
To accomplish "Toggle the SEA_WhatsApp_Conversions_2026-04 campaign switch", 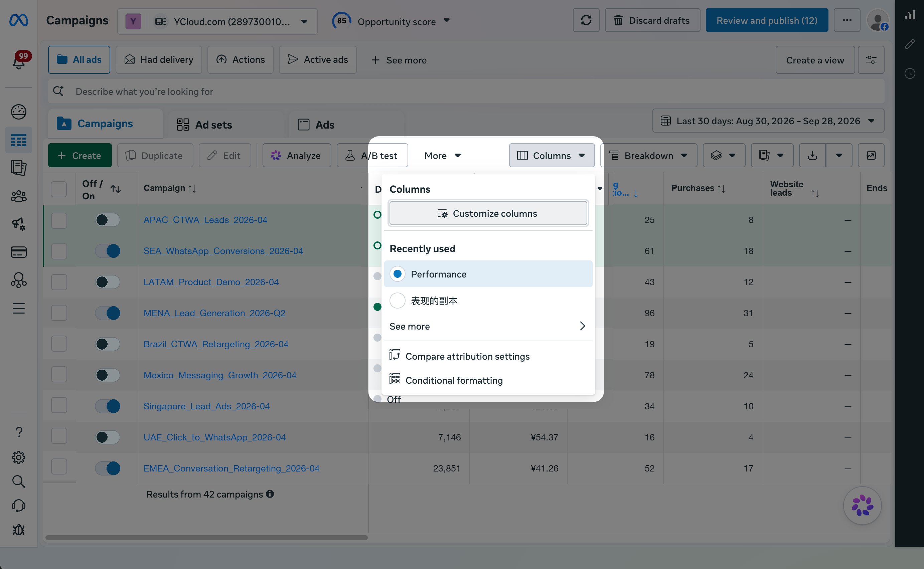I will tap(108, 251).
